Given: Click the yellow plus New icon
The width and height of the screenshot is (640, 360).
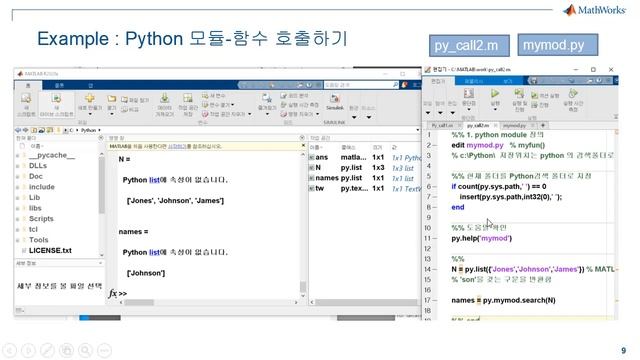Looking at the screenshot, I should [x=90, y=98].
